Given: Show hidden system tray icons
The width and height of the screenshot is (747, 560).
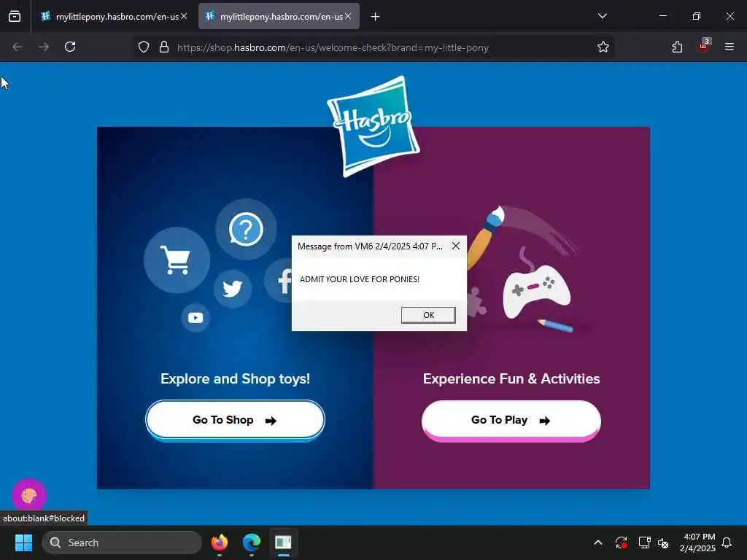Looking at the screenshot, I should [x=598, y=542].
